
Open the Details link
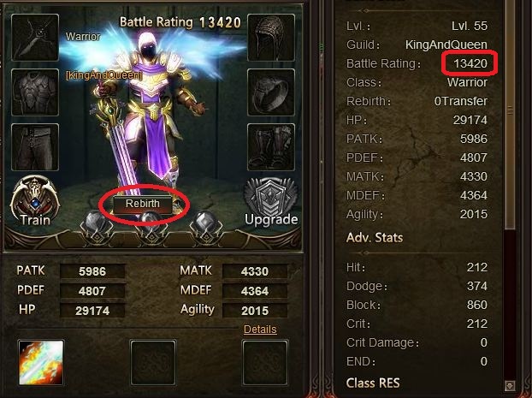[x=260, y=329]
